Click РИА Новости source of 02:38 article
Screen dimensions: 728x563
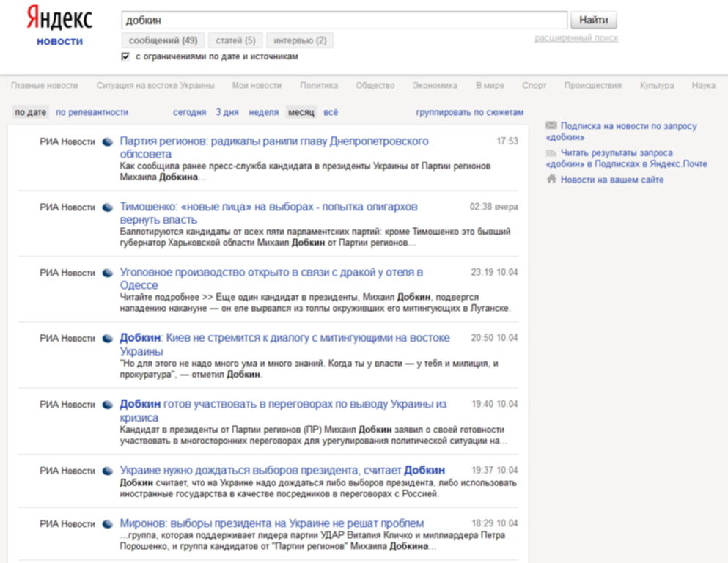(67, 207)
